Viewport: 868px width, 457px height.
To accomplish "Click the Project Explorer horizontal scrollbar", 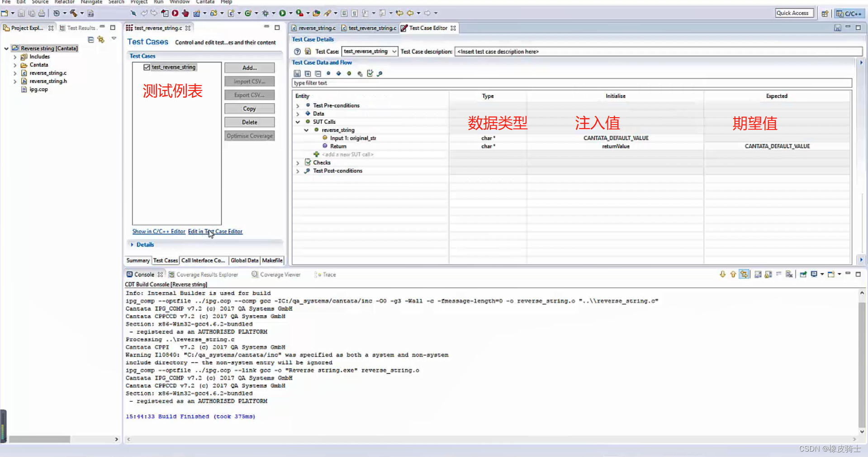I will click(40, 439).
